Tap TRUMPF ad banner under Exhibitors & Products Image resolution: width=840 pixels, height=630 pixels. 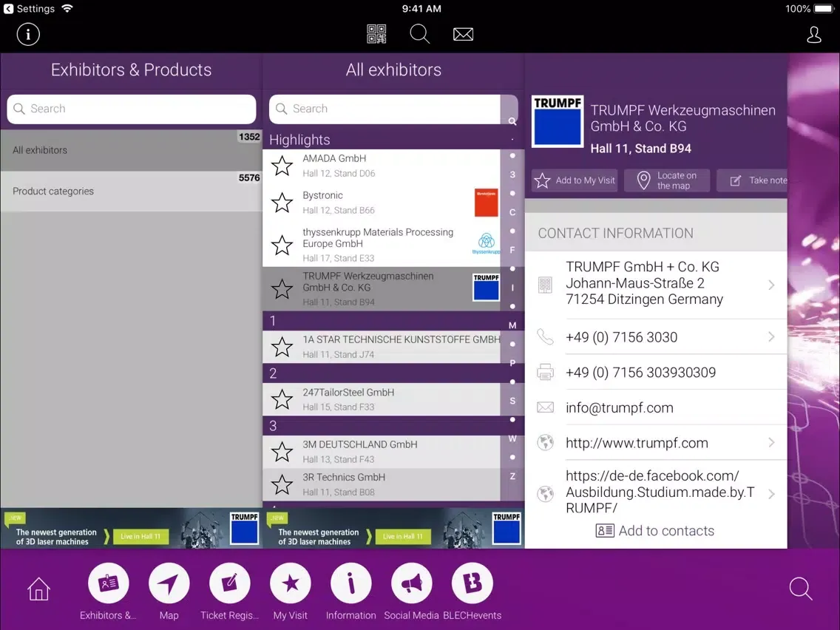pyautogui.click(x=132, y=528)
